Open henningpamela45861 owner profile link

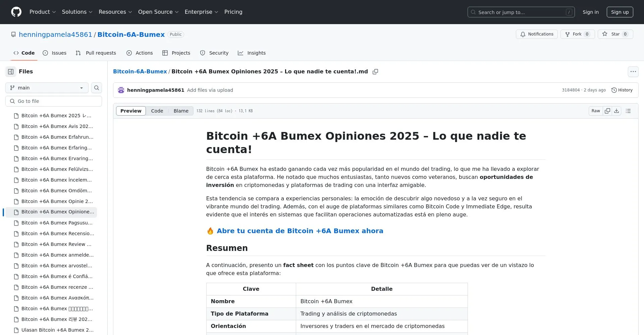[x=55, y=35]
